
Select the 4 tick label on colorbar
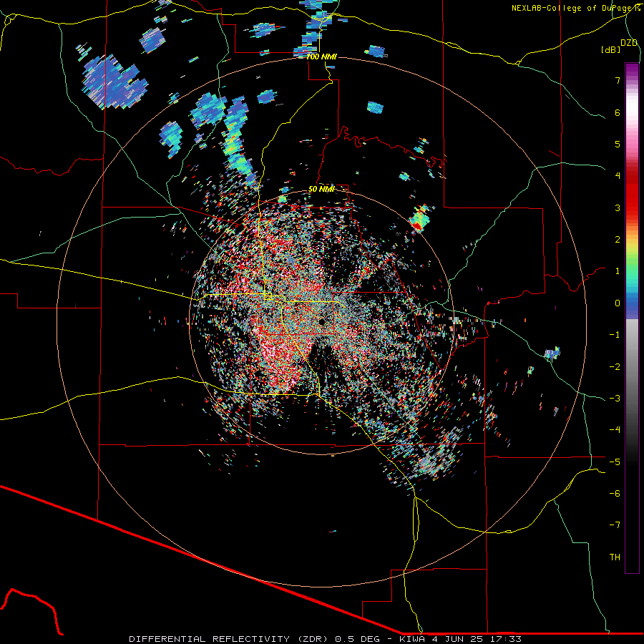[x=618, y=176]
